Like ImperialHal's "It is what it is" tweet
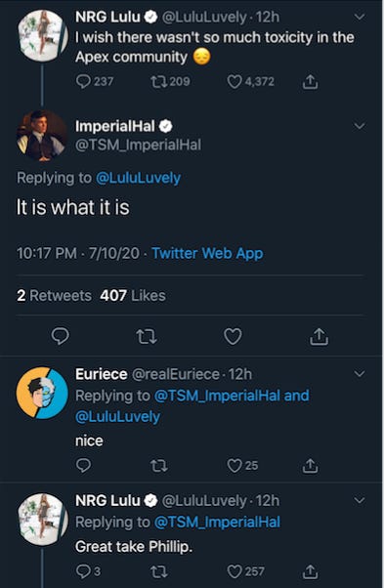This screenshot has width=384, height=588. [x=233, y=336]
